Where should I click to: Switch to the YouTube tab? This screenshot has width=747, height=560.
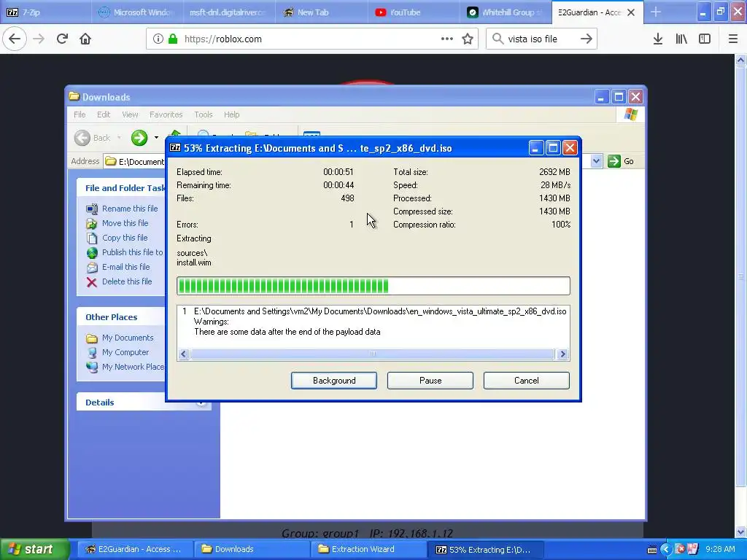(x=413, y=12)
